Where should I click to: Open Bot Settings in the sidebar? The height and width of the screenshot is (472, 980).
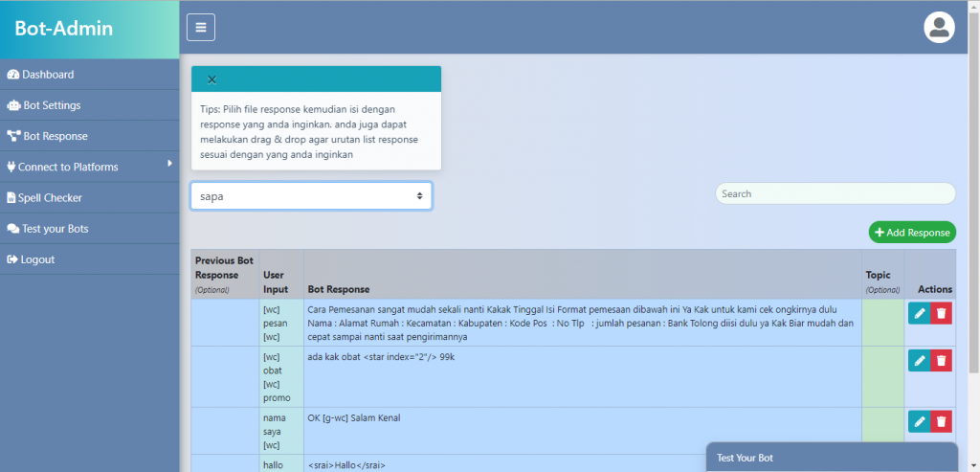tap(89, 105)
